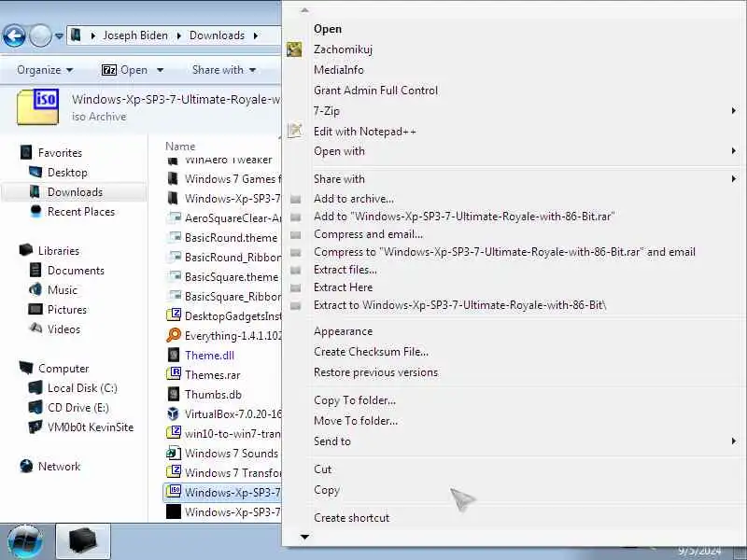
Task: Click the arrow after Joseph Biden breadcrumb
Action: [x=179, y=35]
